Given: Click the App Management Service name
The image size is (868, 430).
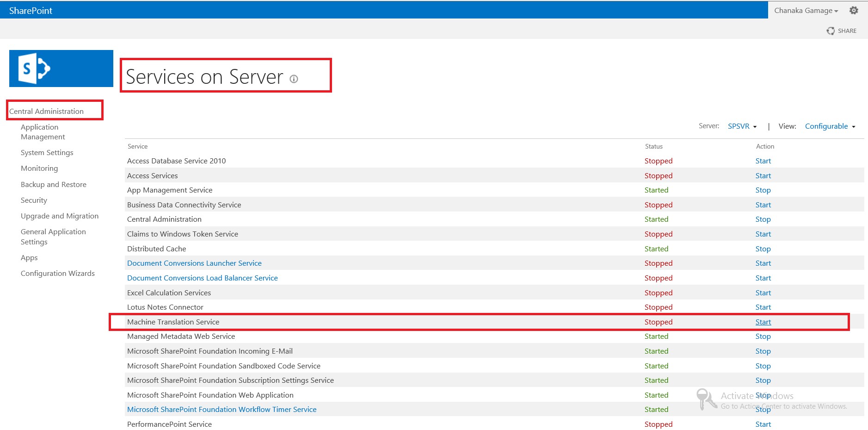Looking at the screenshot, I should (x=170, y=190).
